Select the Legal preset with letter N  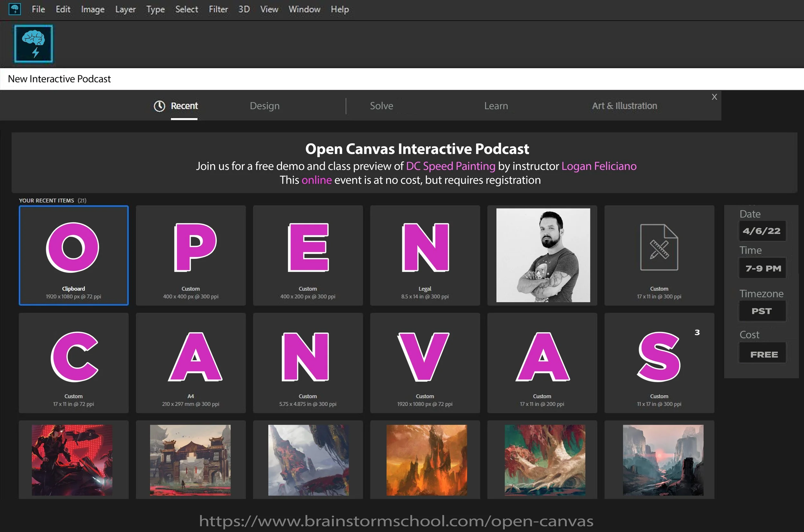(x=425, y=255)
